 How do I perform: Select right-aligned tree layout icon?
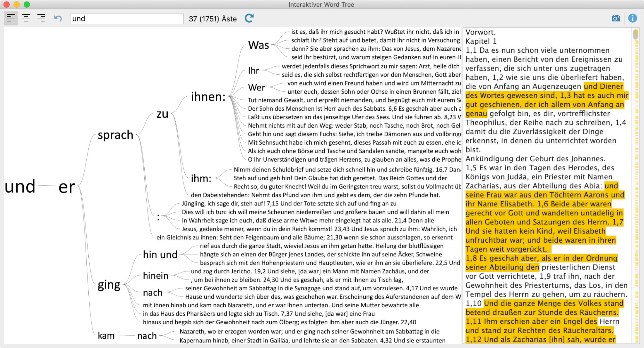click(41, 18)
